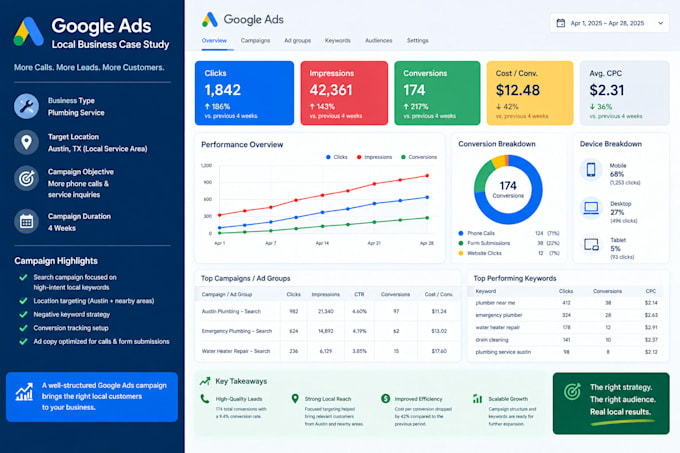Click the Form Submissions green legend dot
The width and height of the screenshot is (680, 453).
click(x=461, y=243)
